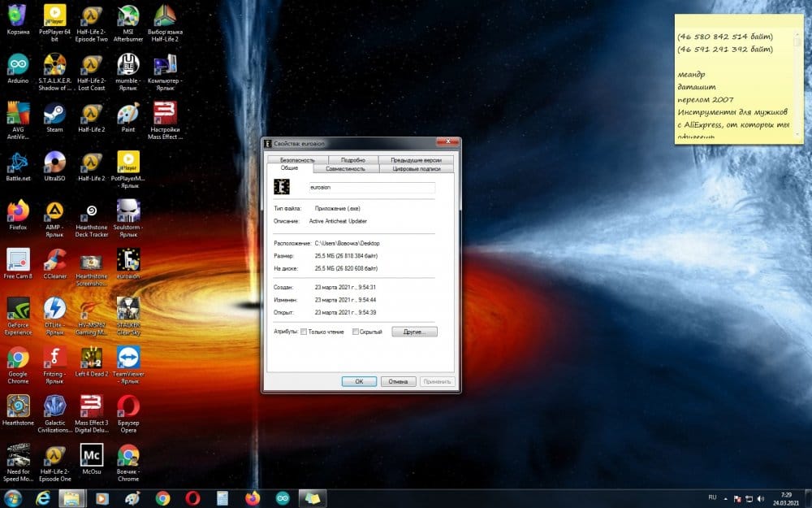Go to the Цифровые подписи tab

pos(416,169)
